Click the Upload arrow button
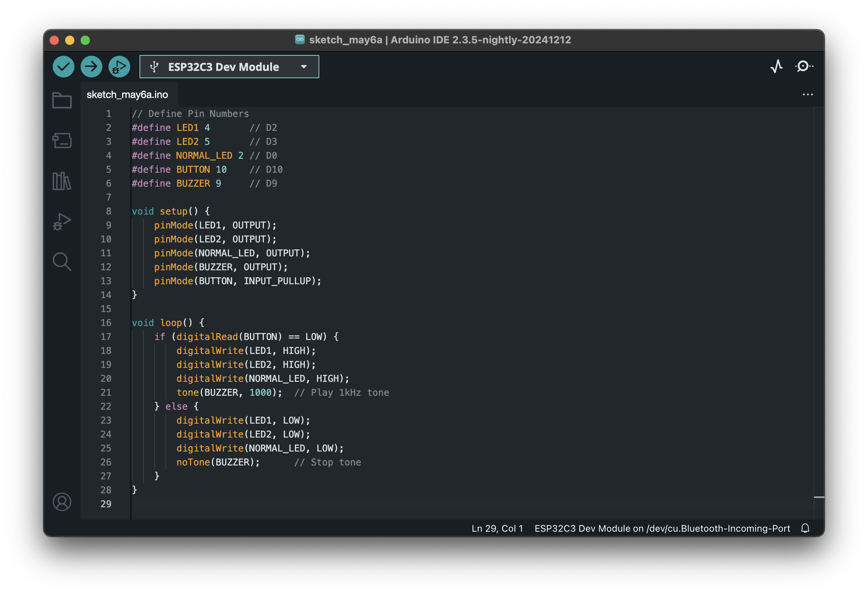Screen dimensions: 868x594 pos(91,67)
